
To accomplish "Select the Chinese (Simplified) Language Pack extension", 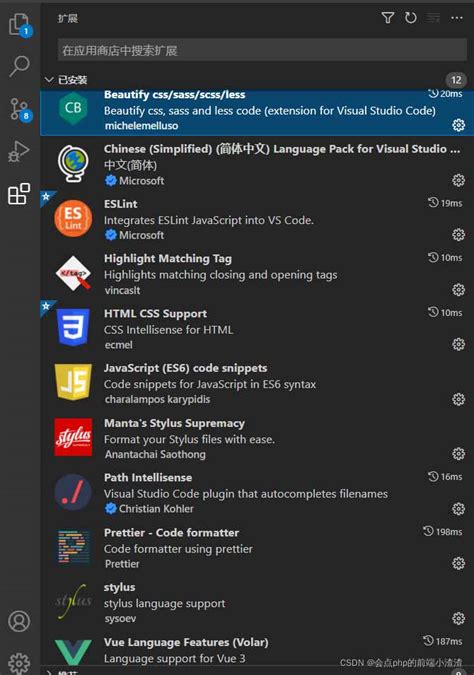I will [257, 164].
